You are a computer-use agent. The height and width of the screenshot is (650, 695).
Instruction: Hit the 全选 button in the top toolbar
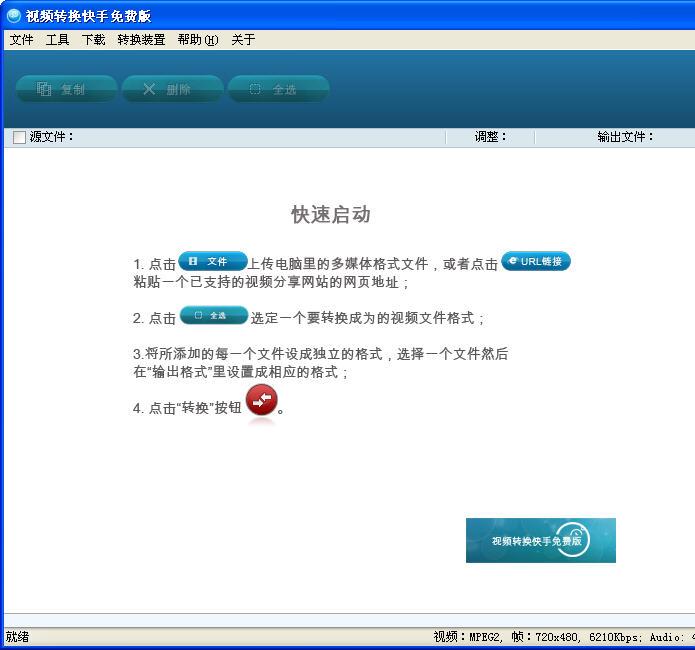pyautogui.click(x=278, y=89)
